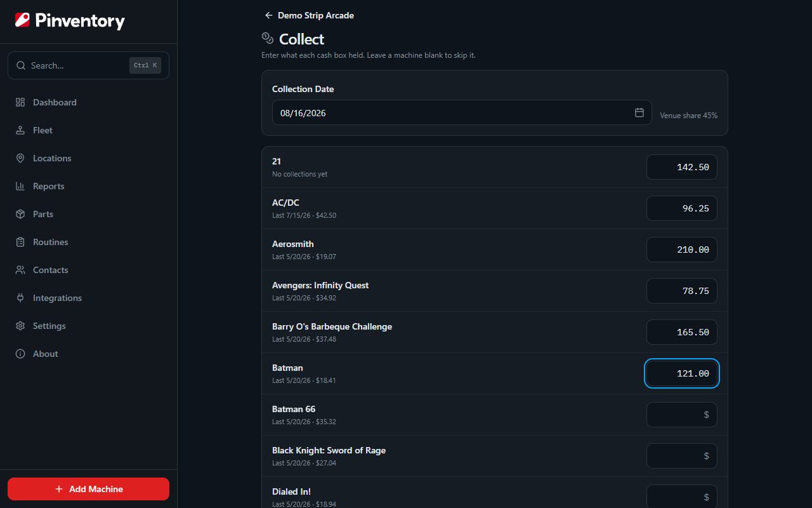Viewport: 812px width, 508px height.
Task: Click the About info icon
Action: pos(20,354)
